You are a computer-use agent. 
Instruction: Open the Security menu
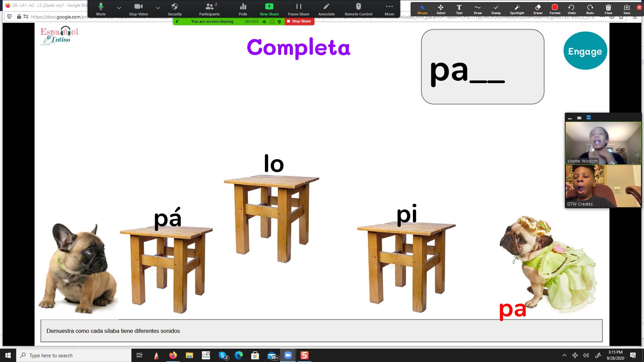(175, 9)
